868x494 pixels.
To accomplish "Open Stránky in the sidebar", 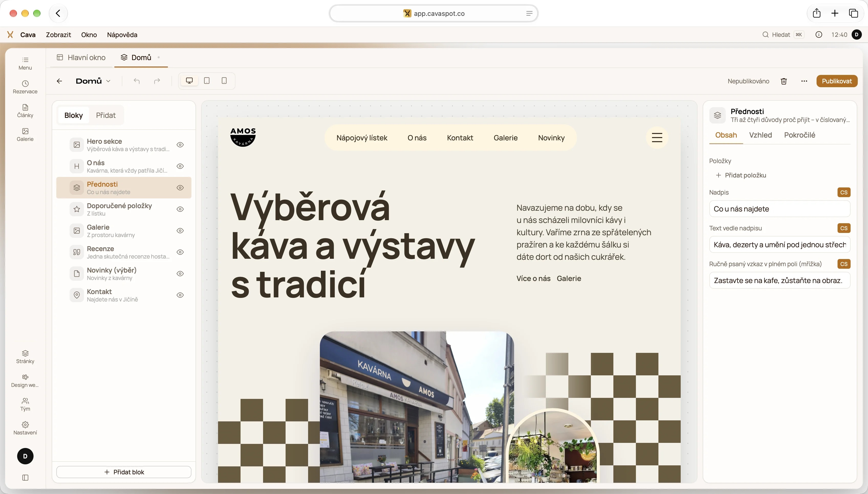I will coord(25,357).
